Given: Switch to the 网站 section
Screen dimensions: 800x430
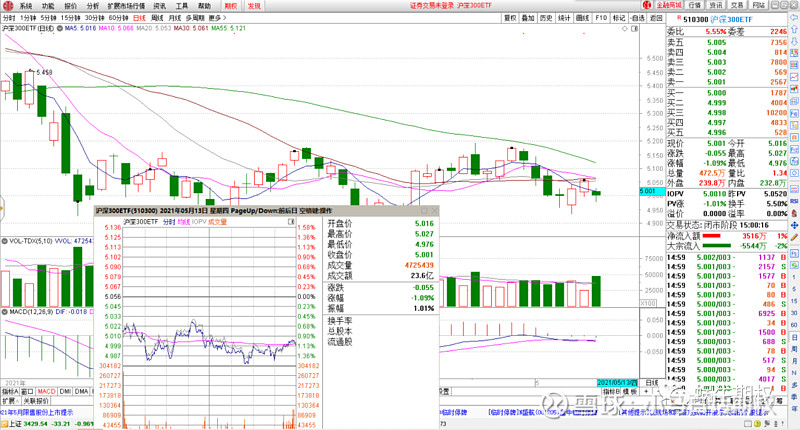Looking at the screenshot, I should [x=759, y=5].
